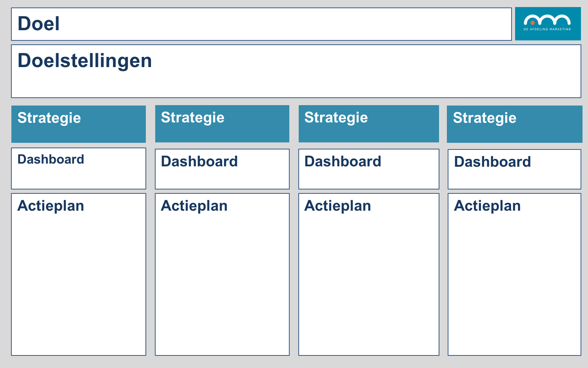Click the De Afdeling Marketing logo
The width and height of the screenshot is (588, 368).
548,24
